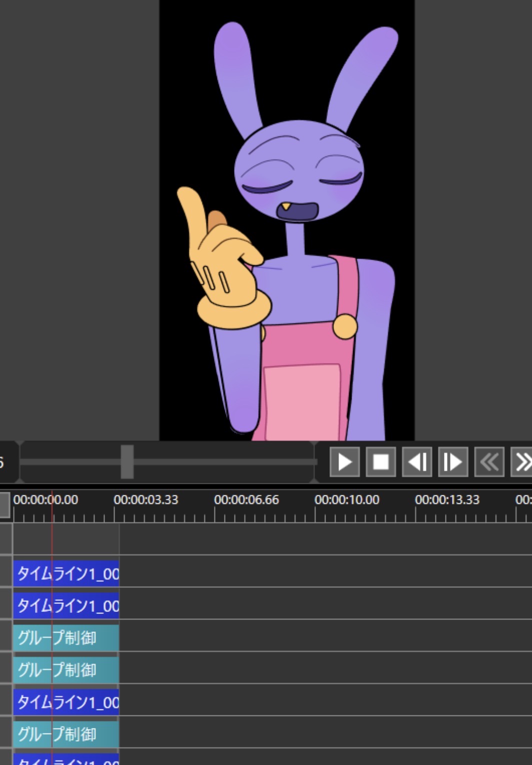Click the partially visible clip at bottom
Image resolution: width=532 pixels, height=765 pixels.
(66, 759)
